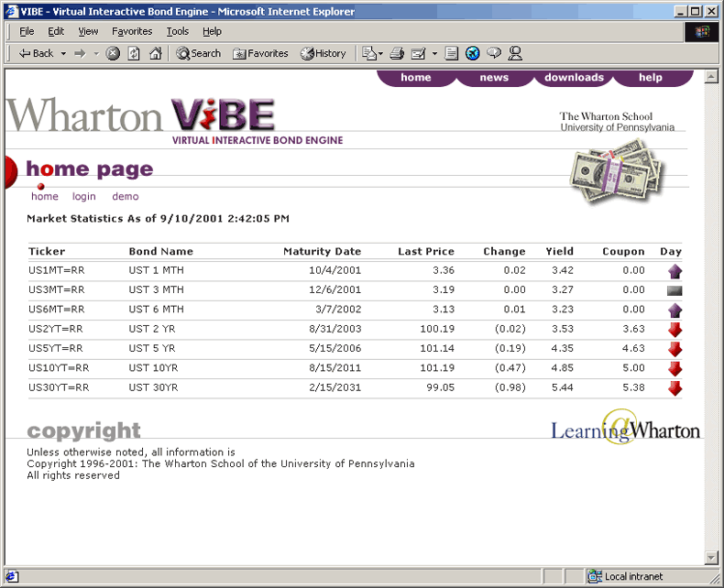
Task: Maximize the Internet Explorer window
Action: 696,11
